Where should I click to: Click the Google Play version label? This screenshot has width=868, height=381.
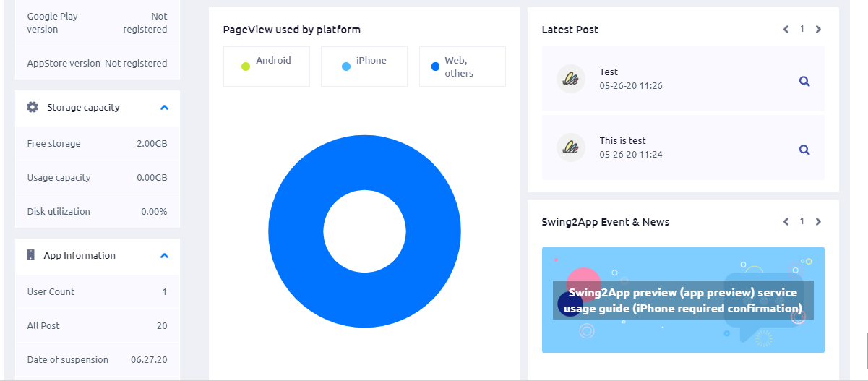52,22
